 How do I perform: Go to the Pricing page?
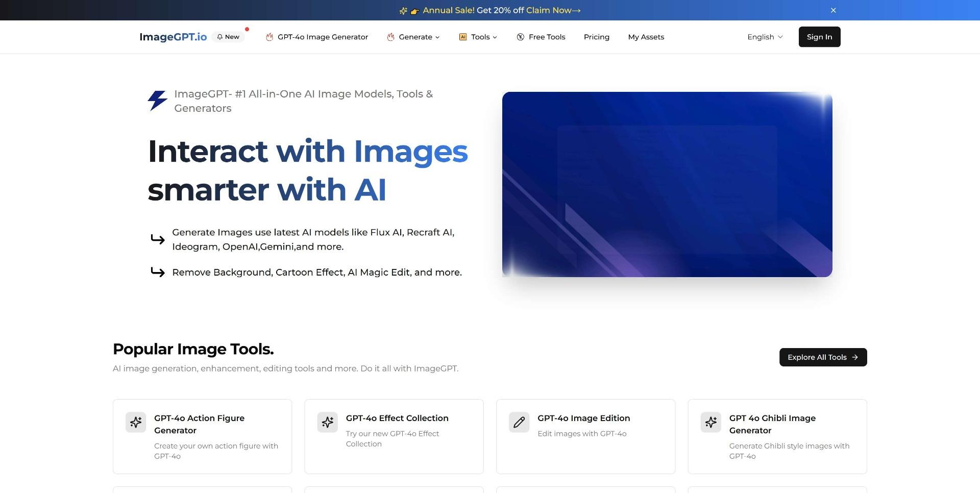point(597,37)
